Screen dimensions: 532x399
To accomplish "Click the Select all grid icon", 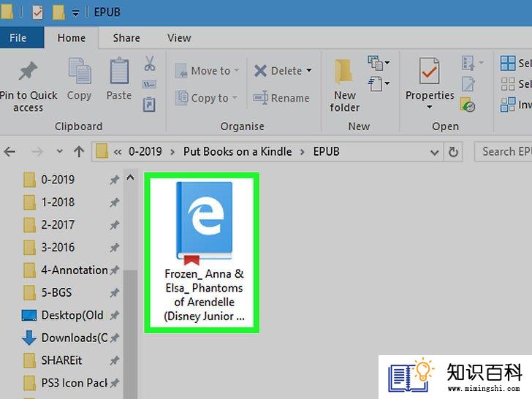I will click(x=508, y=63).
